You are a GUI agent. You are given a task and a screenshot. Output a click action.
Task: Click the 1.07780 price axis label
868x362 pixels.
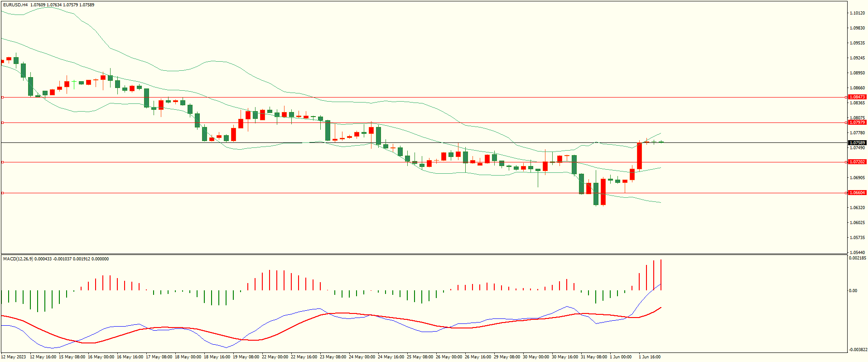tap(857, 133)
